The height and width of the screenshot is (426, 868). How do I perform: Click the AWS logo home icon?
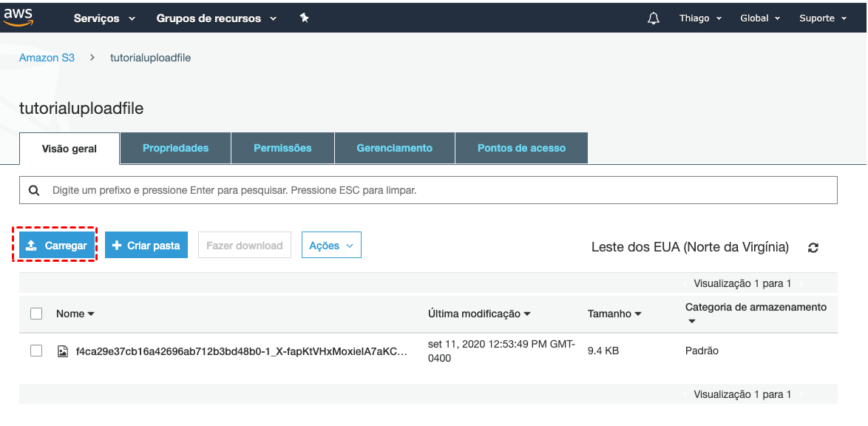pyautogui.click(x=18, y=17)
